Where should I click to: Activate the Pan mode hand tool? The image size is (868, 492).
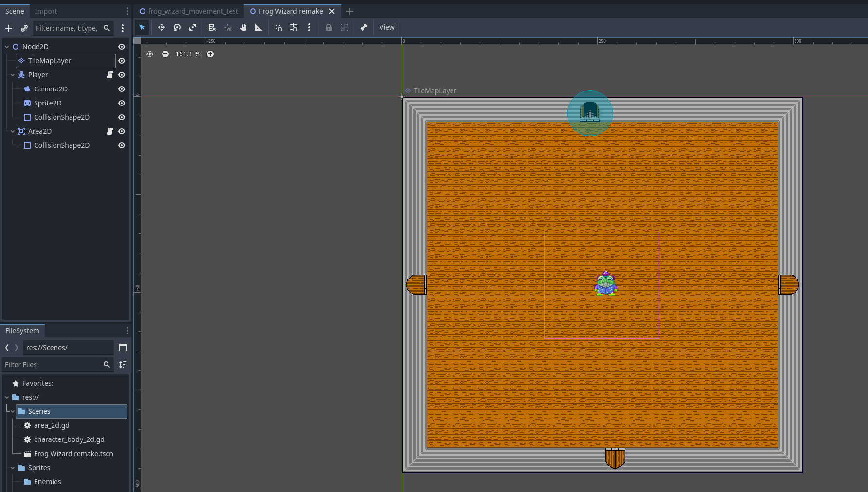click(243, 28)
